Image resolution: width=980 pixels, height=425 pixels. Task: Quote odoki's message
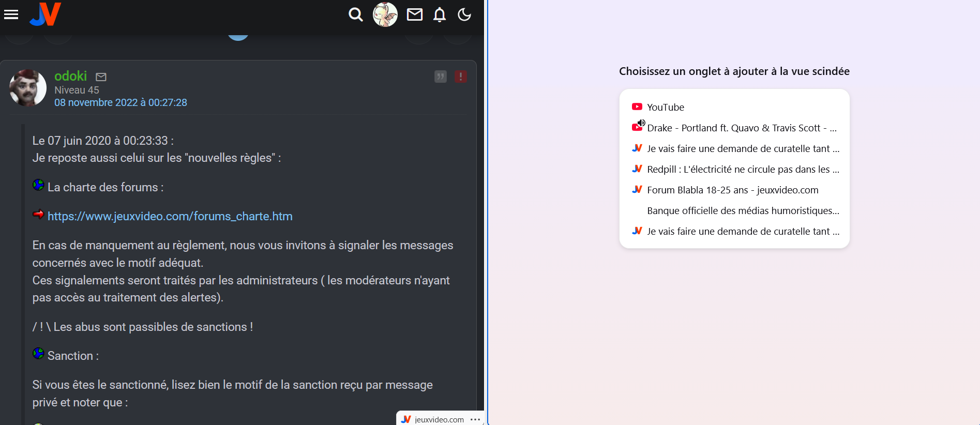(441, 77)
